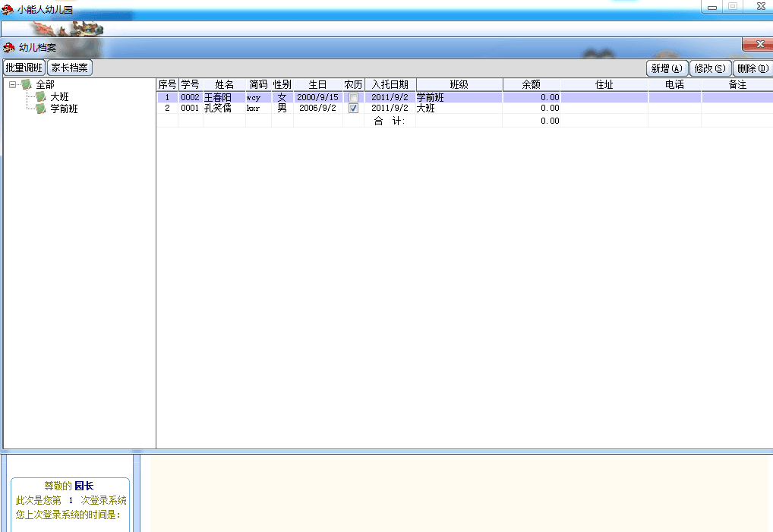Screen dimensions: 773x532
Task: Click student number 0001 cell
Action: [x=191, y=108]
